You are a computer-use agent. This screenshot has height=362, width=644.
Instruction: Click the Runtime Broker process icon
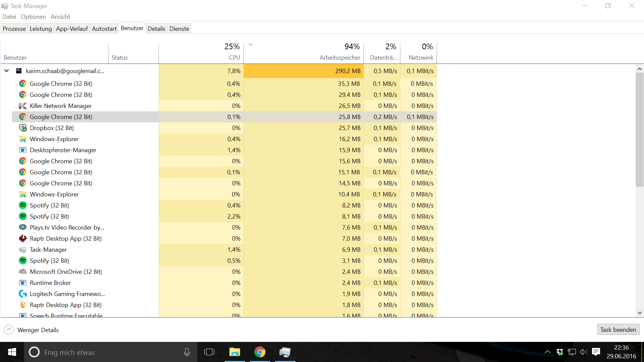pyautogui.click(x=23, y=283)
